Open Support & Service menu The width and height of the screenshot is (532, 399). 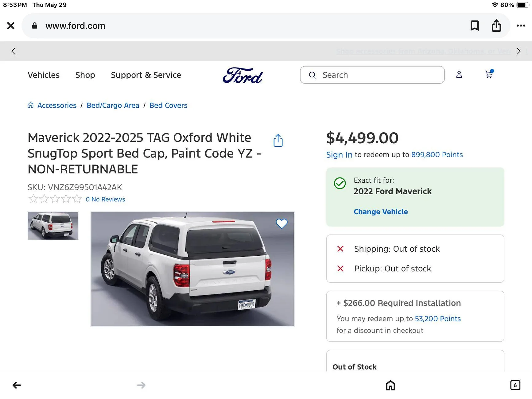coord(146,75)
